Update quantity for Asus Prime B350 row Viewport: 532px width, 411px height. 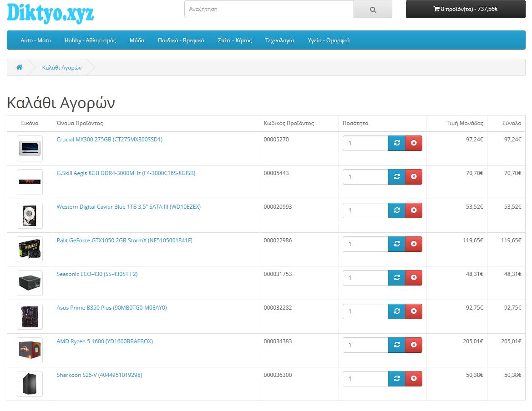point(397,311)
